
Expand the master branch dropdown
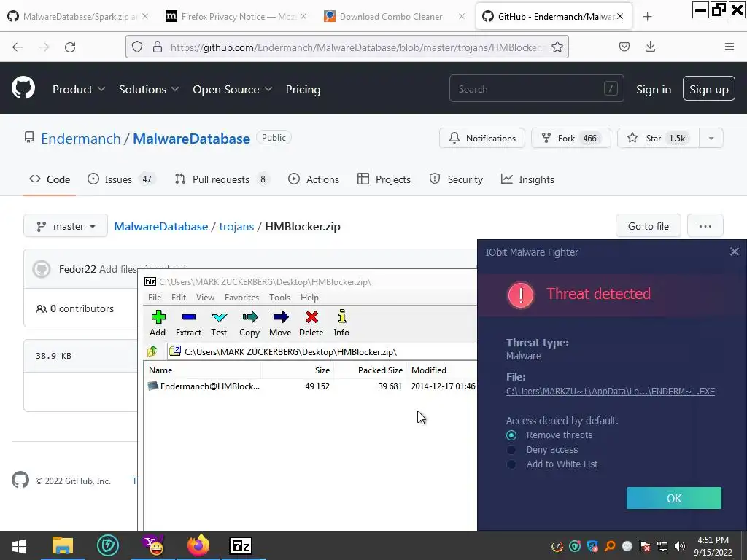click(x=66, y=226)
